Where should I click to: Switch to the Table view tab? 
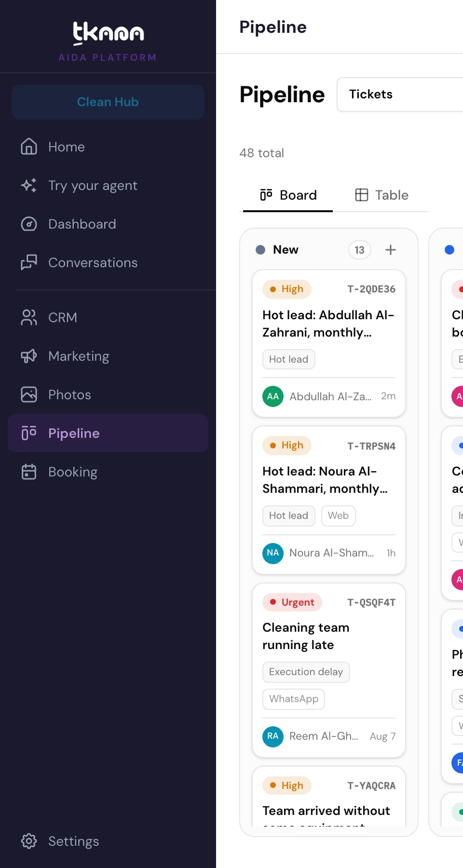pos(381,195)
